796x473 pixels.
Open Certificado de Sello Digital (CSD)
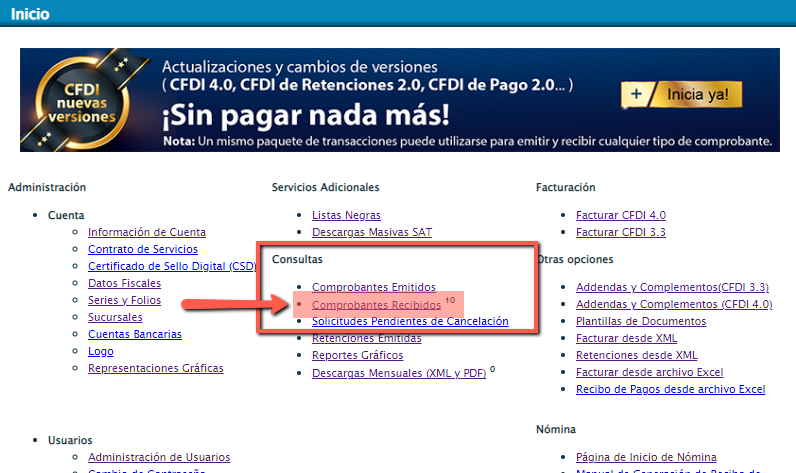coord(172,266)
